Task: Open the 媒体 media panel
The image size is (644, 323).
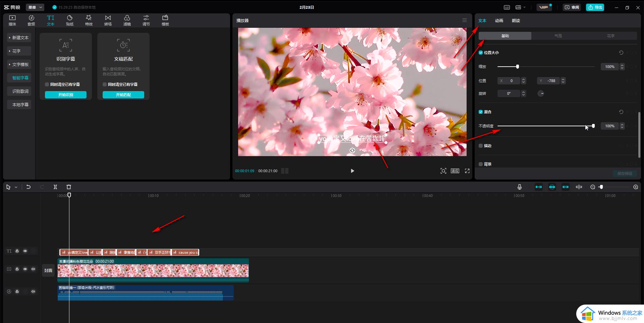Action: coord(12,20)
